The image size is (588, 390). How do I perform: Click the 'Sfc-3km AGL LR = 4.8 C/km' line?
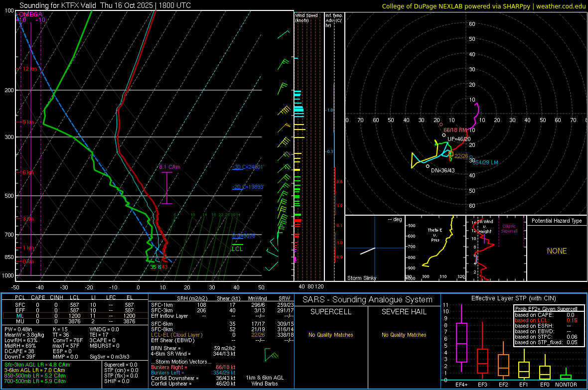point(37,365)
